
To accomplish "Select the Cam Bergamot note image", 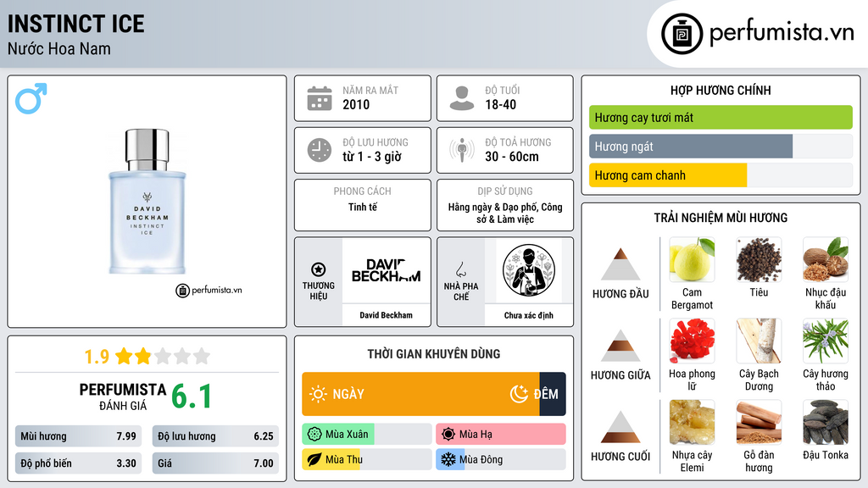I will [x=692, y=260].
